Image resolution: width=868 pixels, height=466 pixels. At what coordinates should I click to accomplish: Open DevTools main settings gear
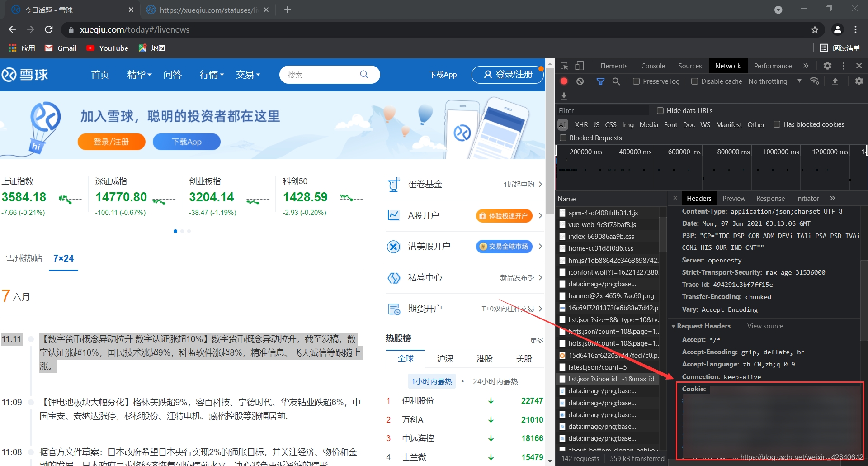click(827, 66)
